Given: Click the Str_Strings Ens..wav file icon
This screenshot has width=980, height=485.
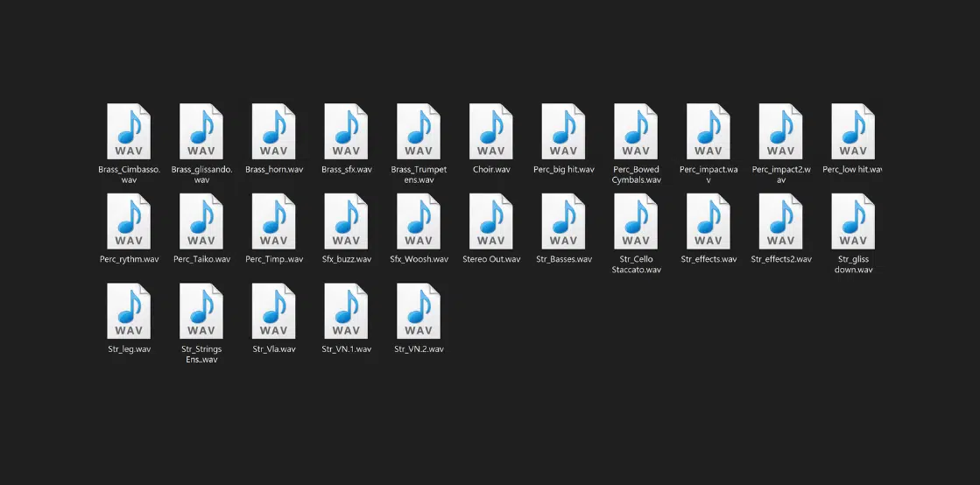Looking at the screenshot, I should [201, 312].
